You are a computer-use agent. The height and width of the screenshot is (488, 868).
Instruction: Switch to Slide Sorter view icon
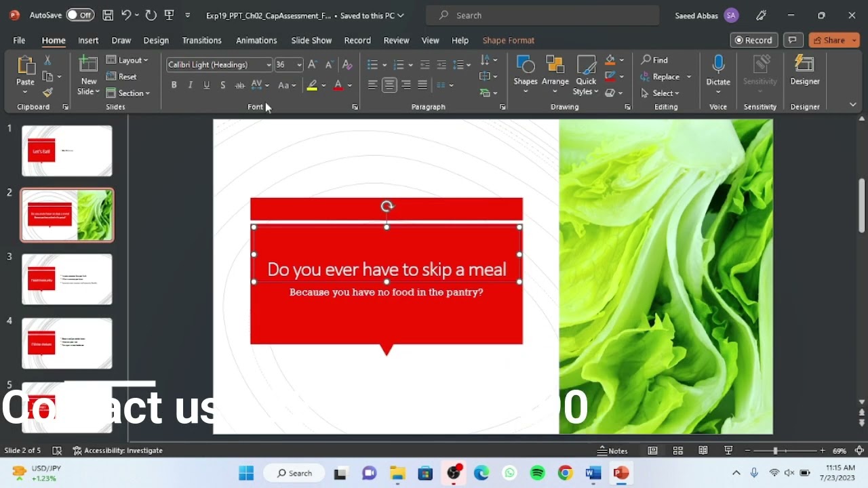click(677, 451)
